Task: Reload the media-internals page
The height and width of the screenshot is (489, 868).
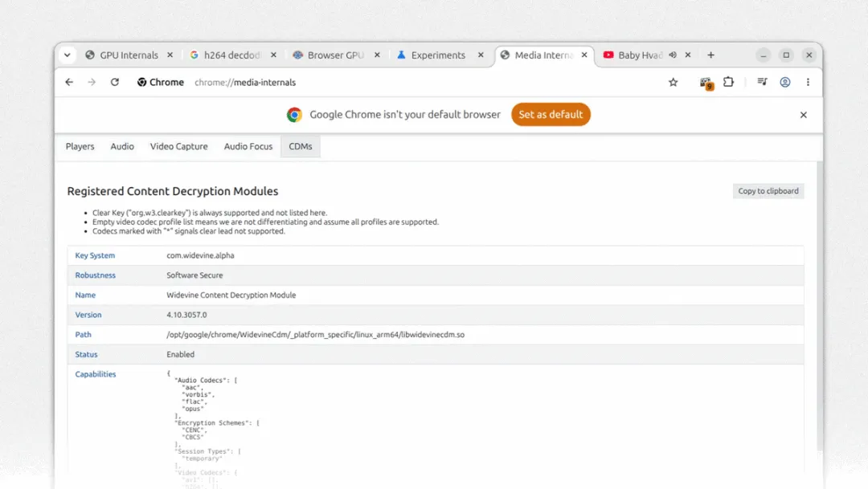Action: (x=115, y=83)
